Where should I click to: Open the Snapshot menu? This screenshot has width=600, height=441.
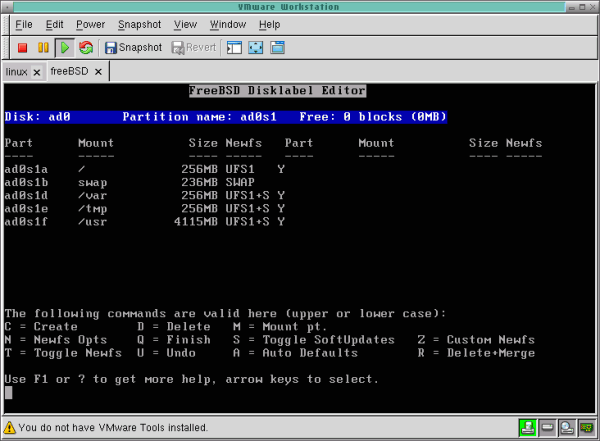click(139, 24)
